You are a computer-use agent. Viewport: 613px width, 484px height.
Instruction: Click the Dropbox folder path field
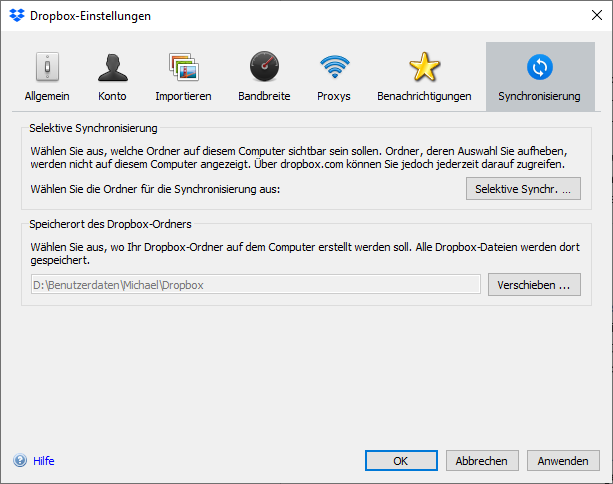click(256, 284)
